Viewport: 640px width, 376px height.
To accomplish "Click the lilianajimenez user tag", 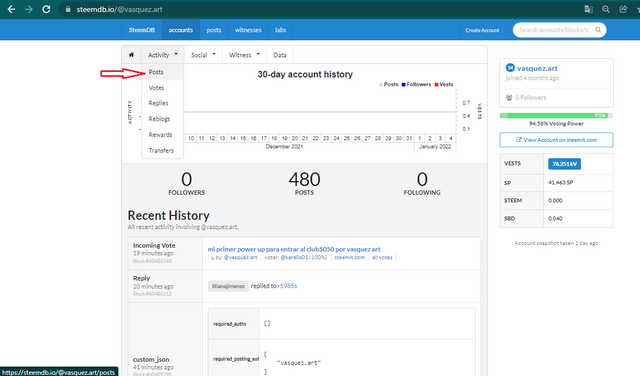I will [228, 286].
